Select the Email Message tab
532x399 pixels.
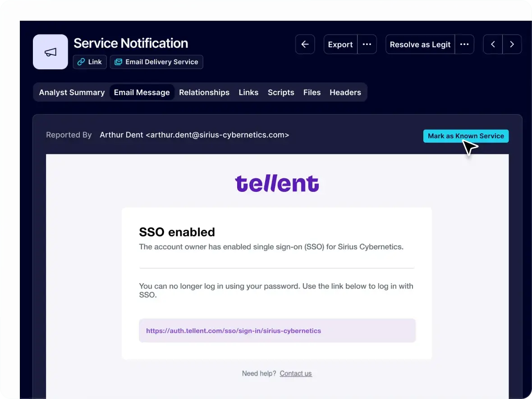(142, 92)
